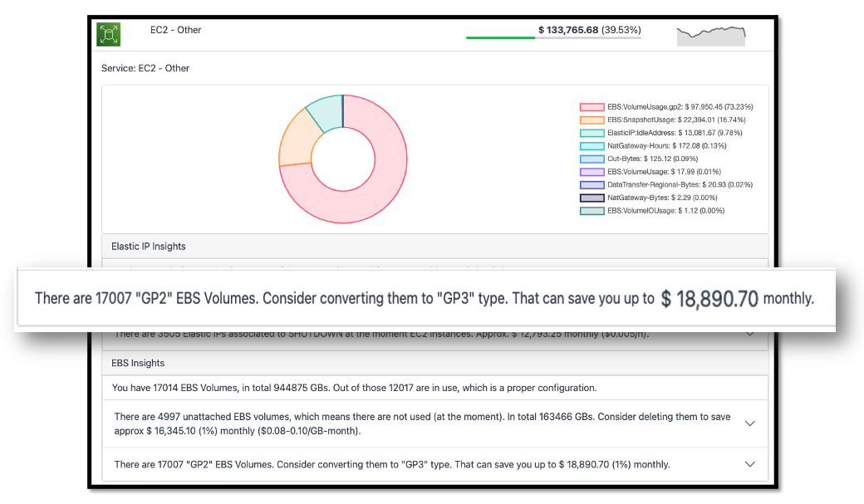864x504 pixels.
Task: Click the EBS:SnapshotUsage $ 22,394.01 legend label
Action: tap(676, 120)
